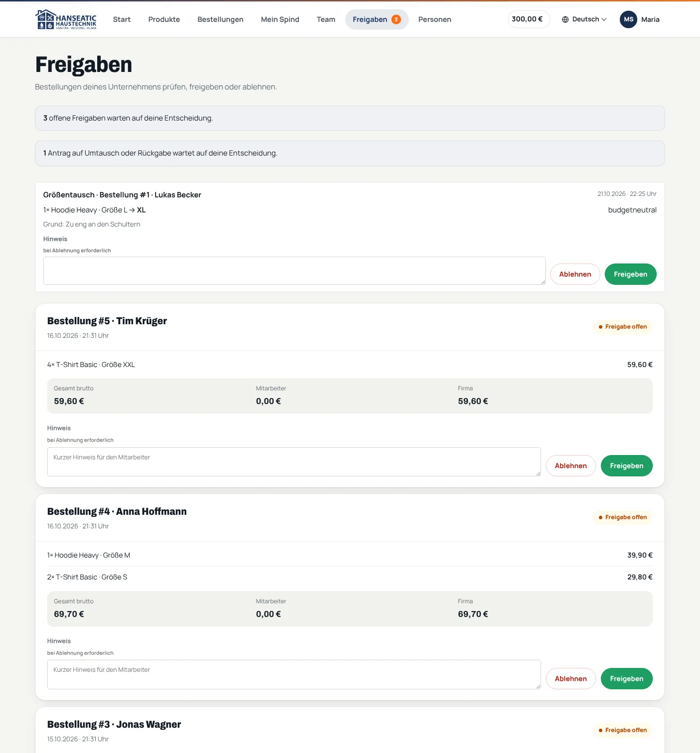Open the Produkte menu item
The image size is (700, 753).
tap(164, 19)
